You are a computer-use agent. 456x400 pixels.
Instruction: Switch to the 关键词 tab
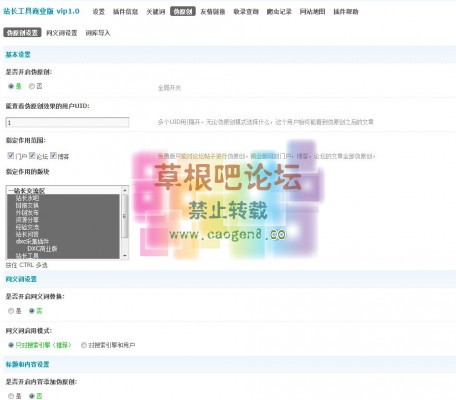point(156,12)
